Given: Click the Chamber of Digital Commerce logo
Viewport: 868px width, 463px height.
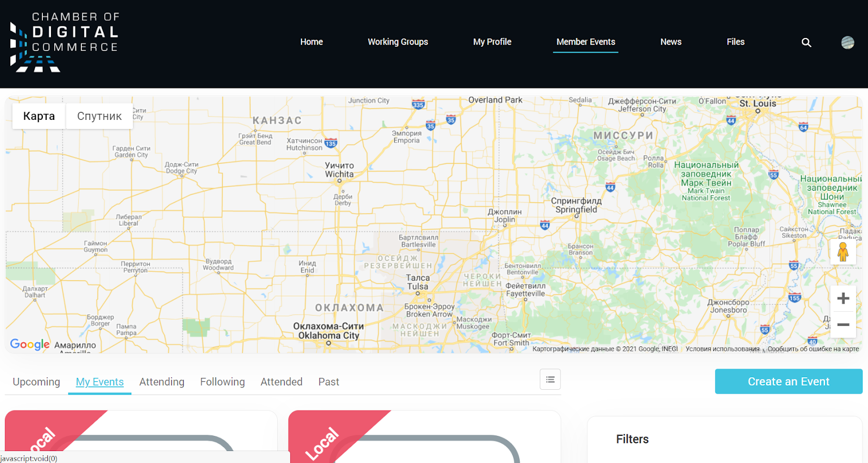Looking at the screenshot, I should [65, 42].
